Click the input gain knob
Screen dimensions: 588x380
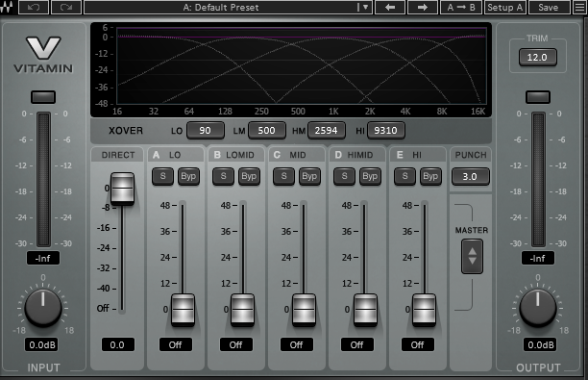point(43,308)
